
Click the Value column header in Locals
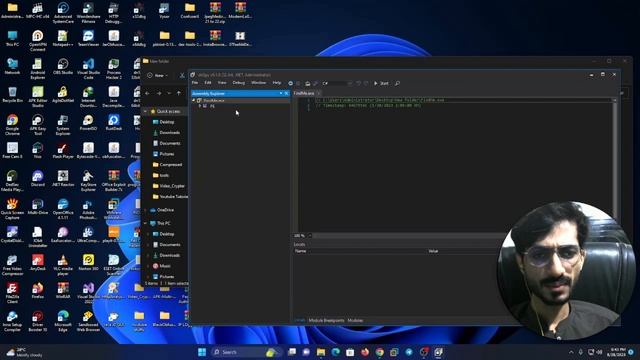(x=433, y=251)
